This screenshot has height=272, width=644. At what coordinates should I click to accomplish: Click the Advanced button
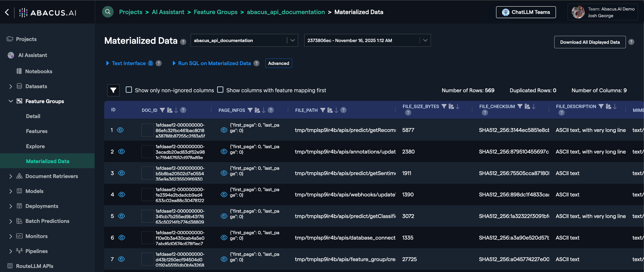click(278, 63)
